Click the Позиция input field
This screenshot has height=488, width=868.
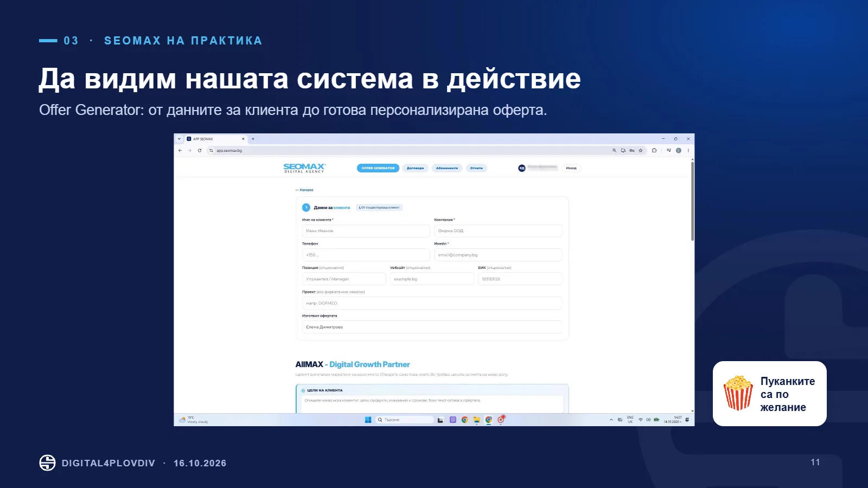(x=344, y=279)
